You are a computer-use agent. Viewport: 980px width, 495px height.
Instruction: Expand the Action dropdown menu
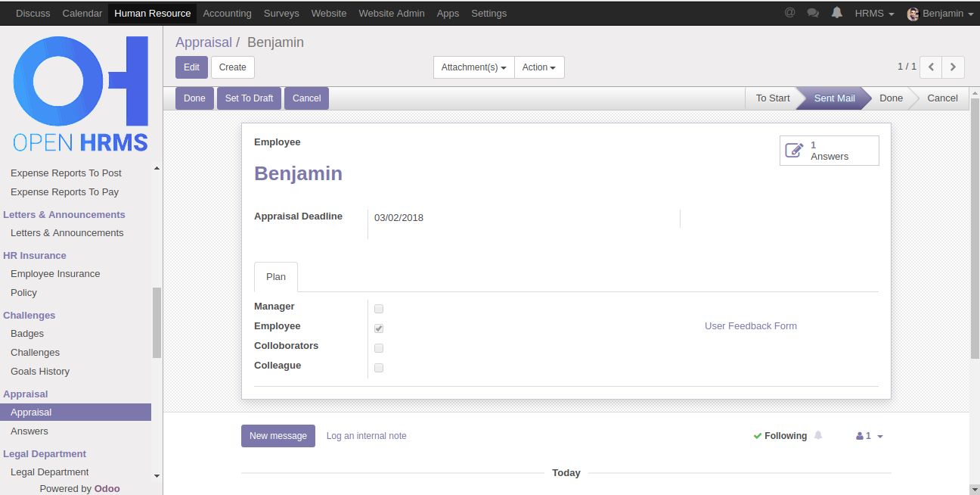(x=538, y=67)
